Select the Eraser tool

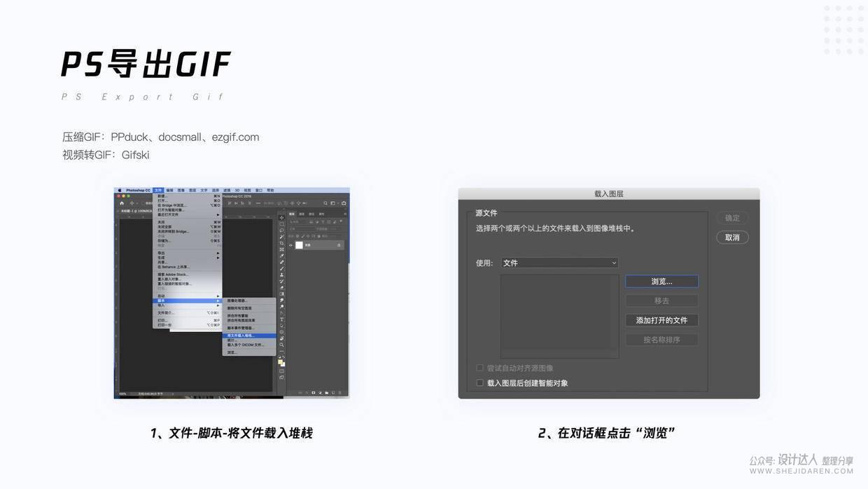pyautogui.click(x=281, y=287)
